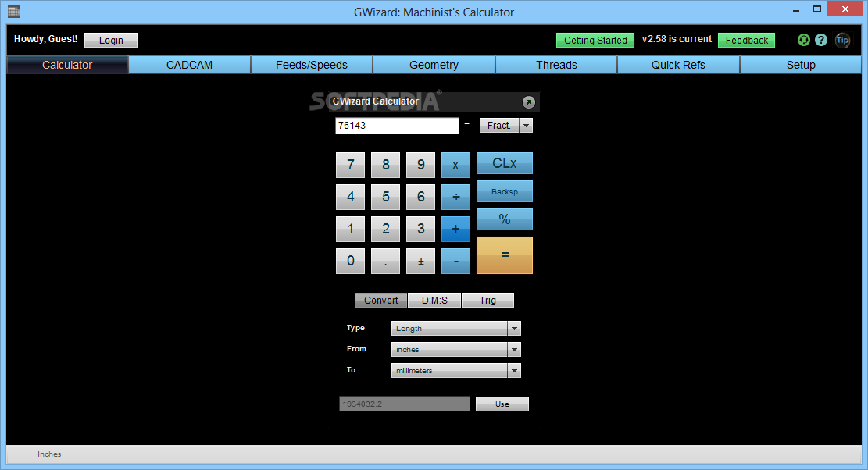Click the plus key
The height and width of the screenshot is (470, 868).
(x=455, y=229)
